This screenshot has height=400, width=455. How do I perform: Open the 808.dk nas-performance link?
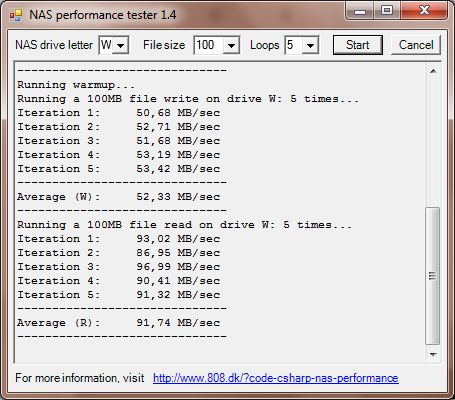[x=276, y=378]
